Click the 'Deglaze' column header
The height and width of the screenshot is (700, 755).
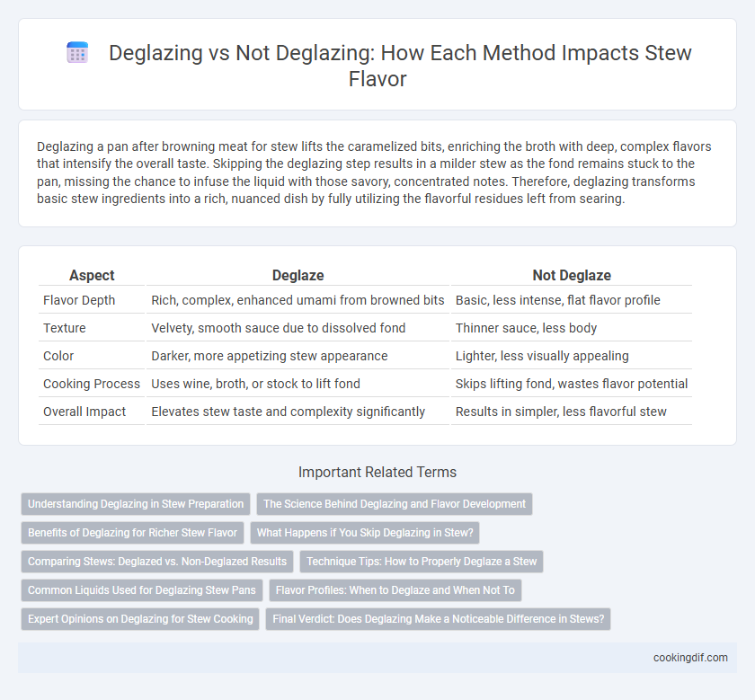(x=298, y=275)
